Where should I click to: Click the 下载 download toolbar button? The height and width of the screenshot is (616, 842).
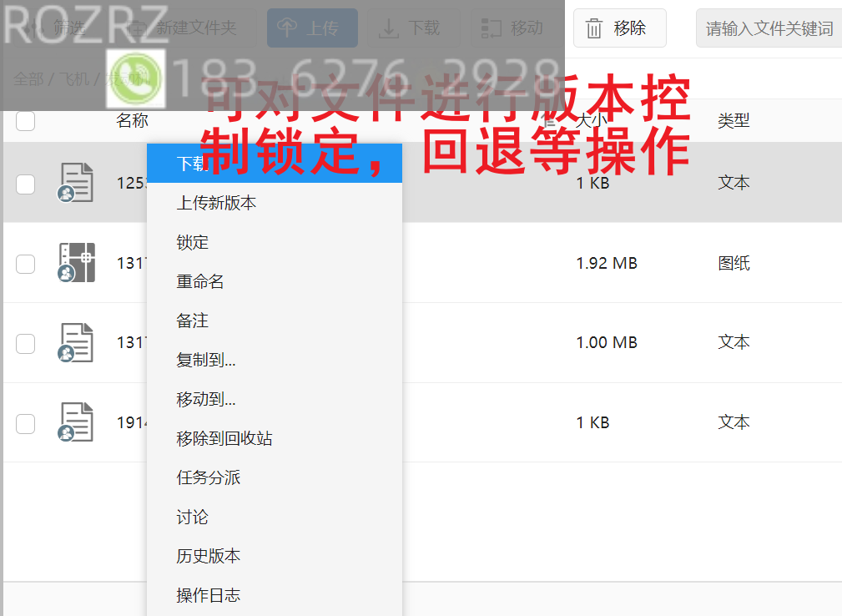click(410, 28)
